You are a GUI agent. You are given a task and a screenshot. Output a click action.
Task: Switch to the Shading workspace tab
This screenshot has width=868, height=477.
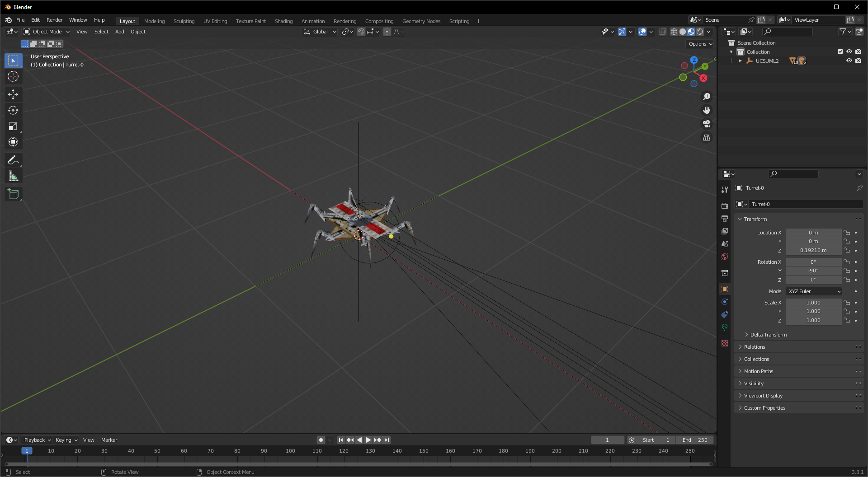[283, 21]
